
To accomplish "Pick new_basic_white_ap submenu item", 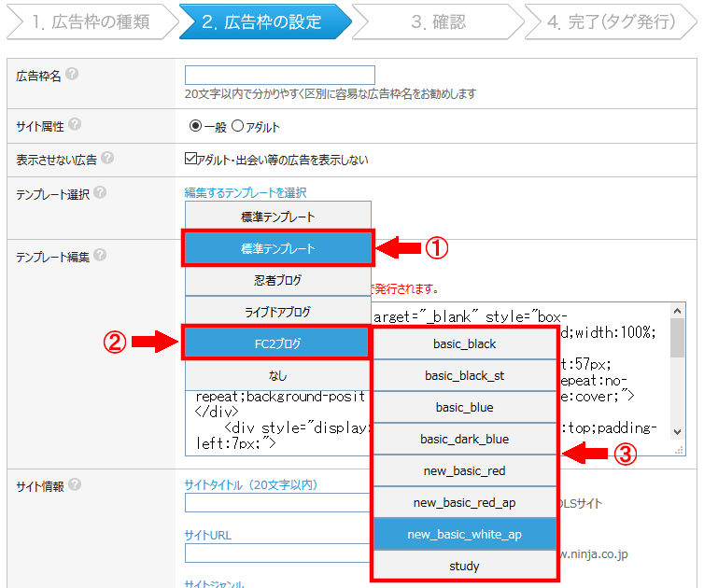I will point(465,534).
